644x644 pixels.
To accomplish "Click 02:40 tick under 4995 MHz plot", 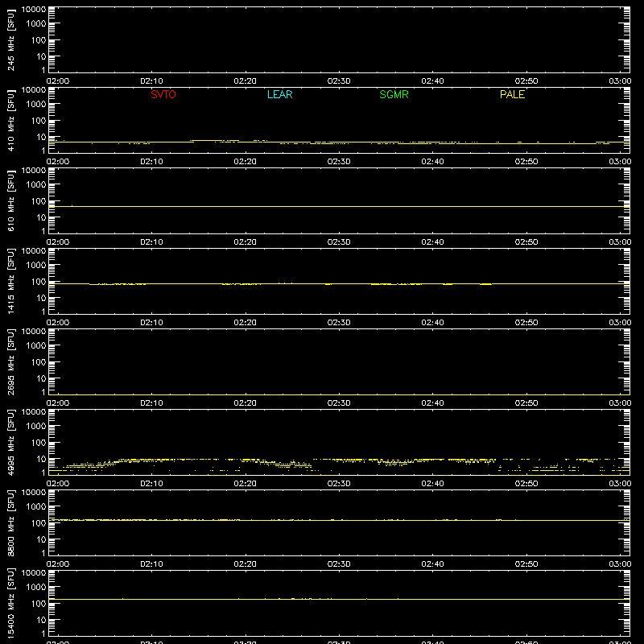I will [432, 484].
